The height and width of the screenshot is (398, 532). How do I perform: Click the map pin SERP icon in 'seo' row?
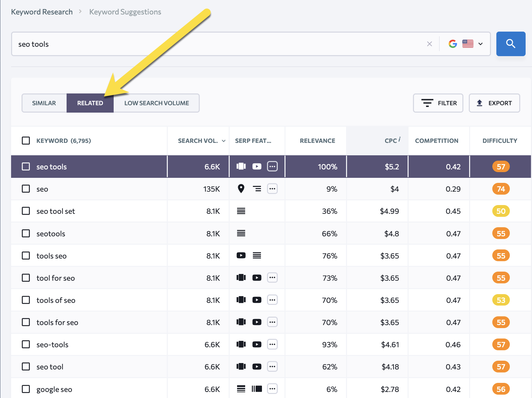241,189
